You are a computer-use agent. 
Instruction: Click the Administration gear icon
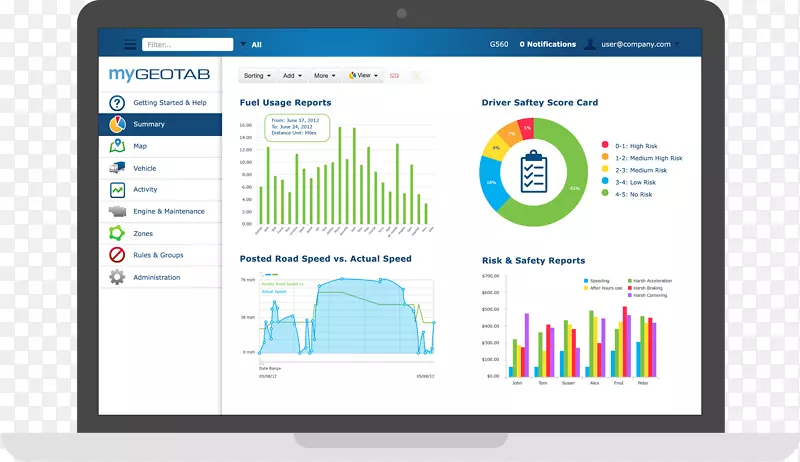click(117, 277)
